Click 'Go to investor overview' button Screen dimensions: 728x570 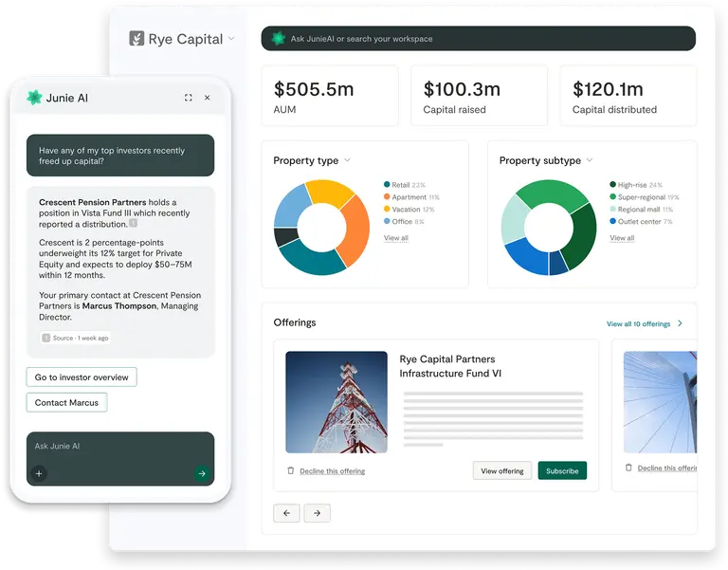[82, 377]
